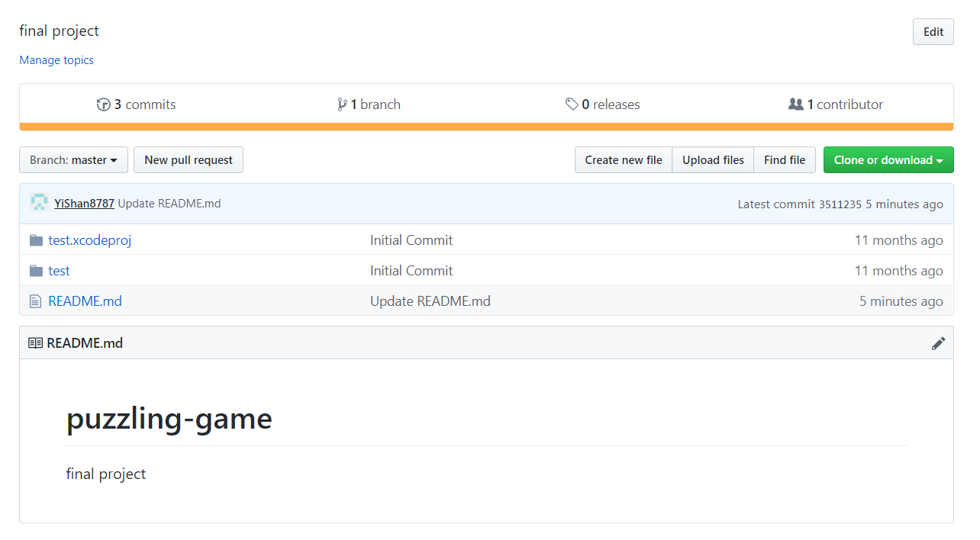Click the Edit description button
The image size is (980, 540).
tap(933, 32)
